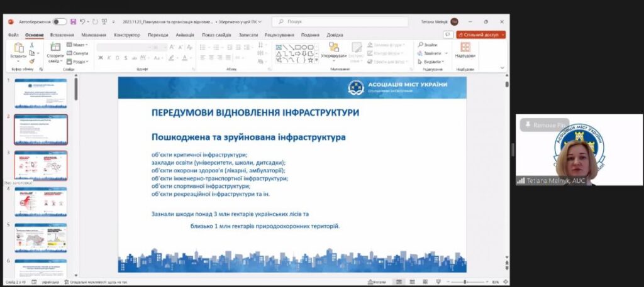Click the Create Slide icon
Image resolution: width=644 pixels, height=287 pixels.
[55, 47]
